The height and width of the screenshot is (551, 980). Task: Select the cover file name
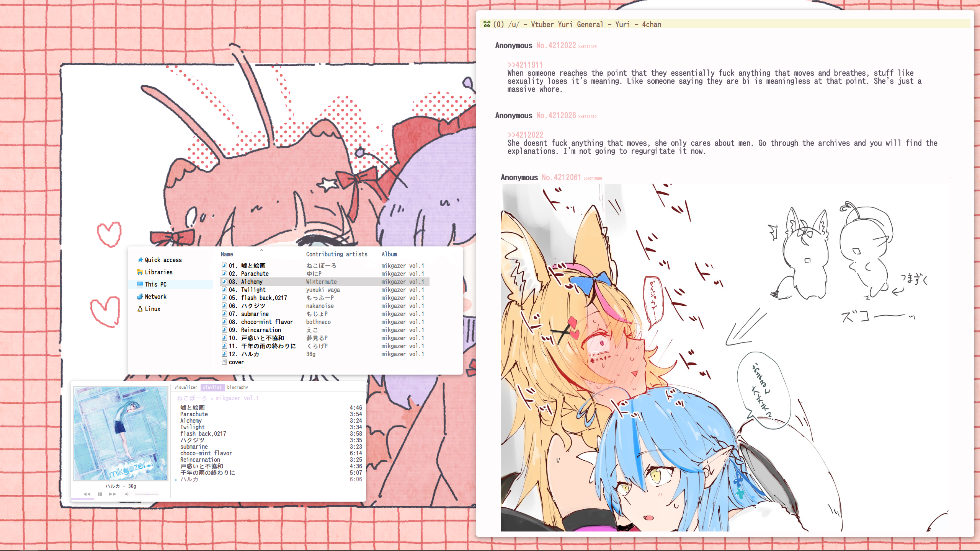pyautogui.click(x=236, y=362)
